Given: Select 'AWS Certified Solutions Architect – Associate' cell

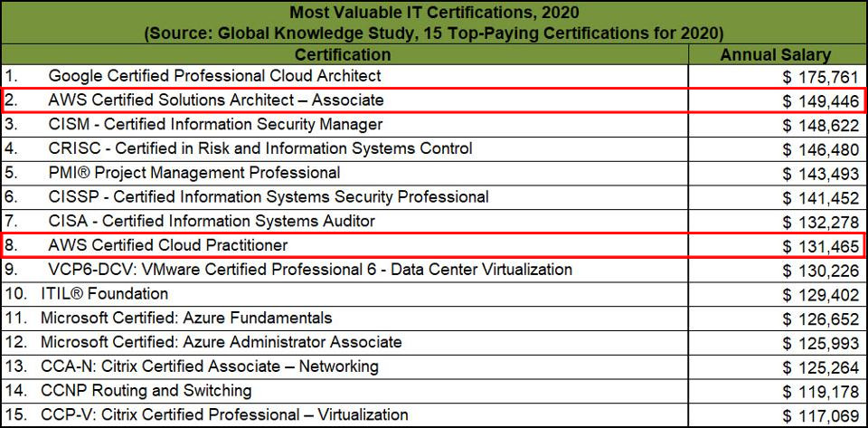Looking at the screenshot, I should click(344, 100).
